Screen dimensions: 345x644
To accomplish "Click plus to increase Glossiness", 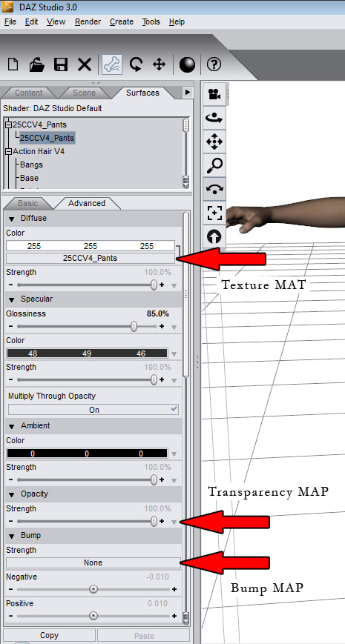I will 162,327.
